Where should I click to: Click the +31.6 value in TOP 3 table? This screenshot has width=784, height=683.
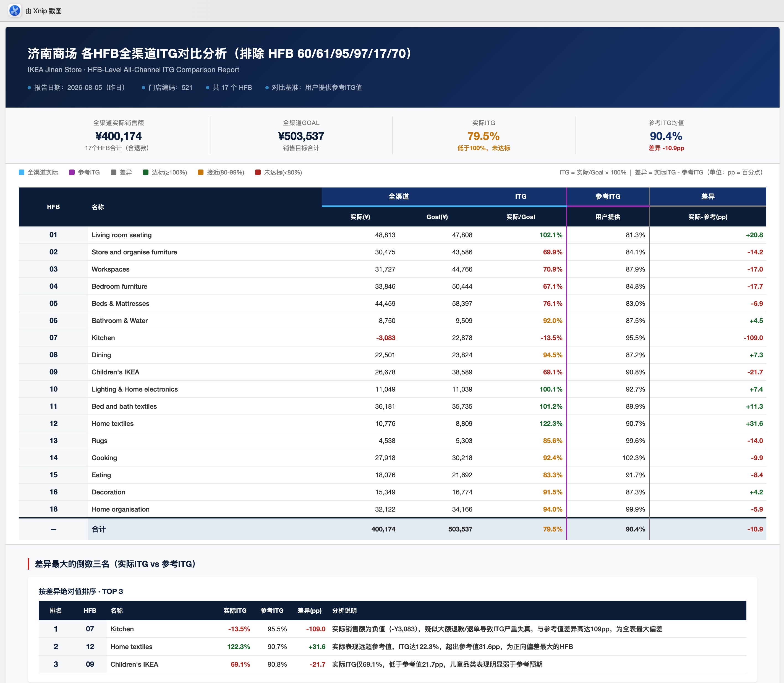click(x=317, y=646)
